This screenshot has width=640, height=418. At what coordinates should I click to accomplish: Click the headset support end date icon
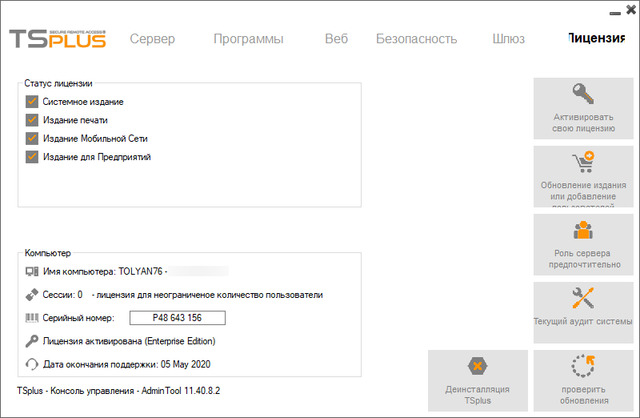[x=30, y=364]
